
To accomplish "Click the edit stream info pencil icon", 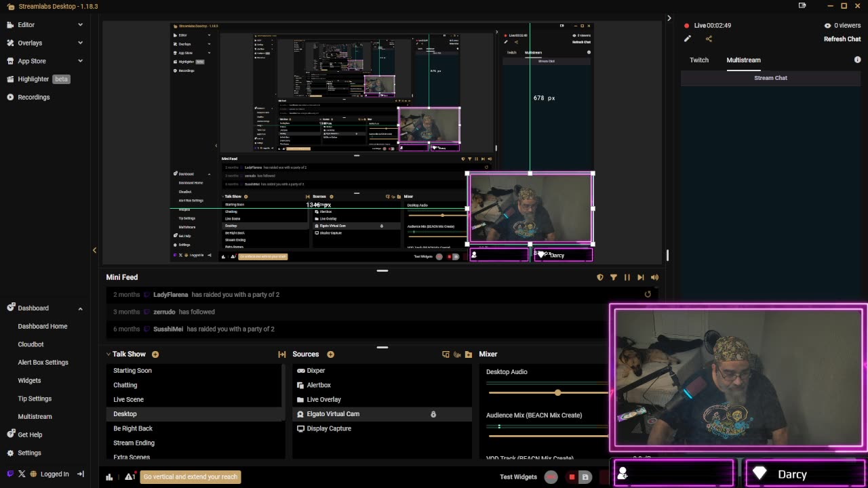I will [688, 39].
